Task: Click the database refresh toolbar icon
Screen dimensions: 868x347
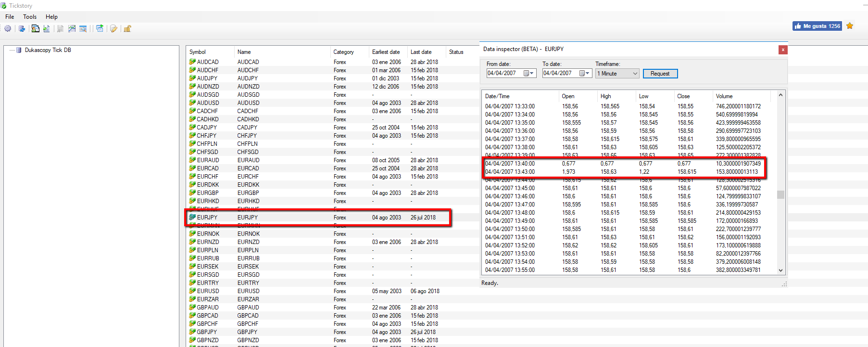Action: coord(22,29)
